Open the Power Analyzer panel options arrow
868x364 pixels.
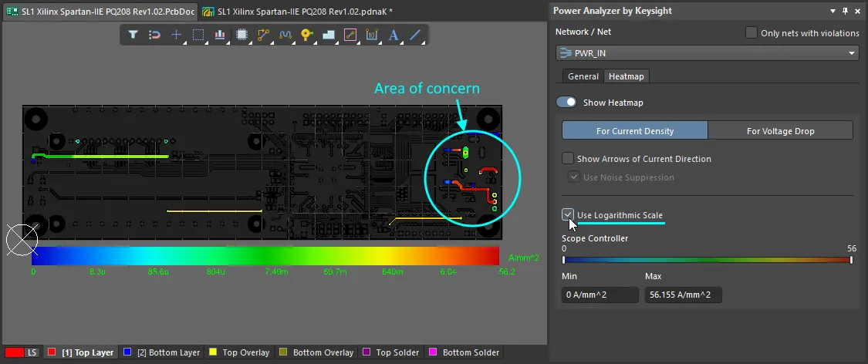coord(833,11)
